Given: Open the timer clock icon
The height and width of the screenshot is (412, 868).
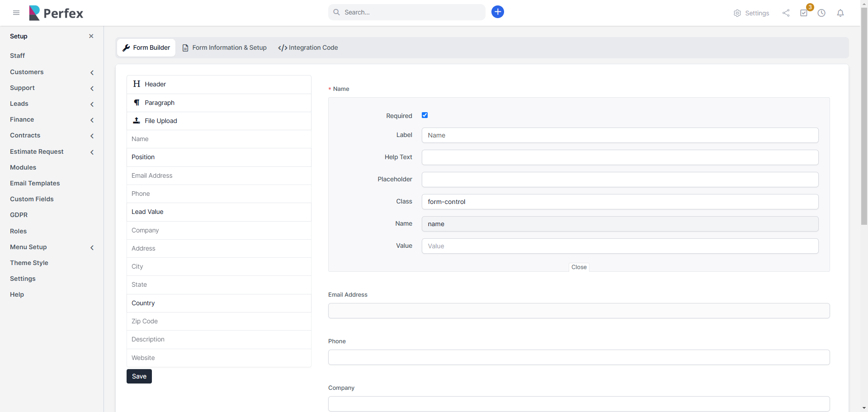Looking at the screenshot, I should [x=821, y=13].
